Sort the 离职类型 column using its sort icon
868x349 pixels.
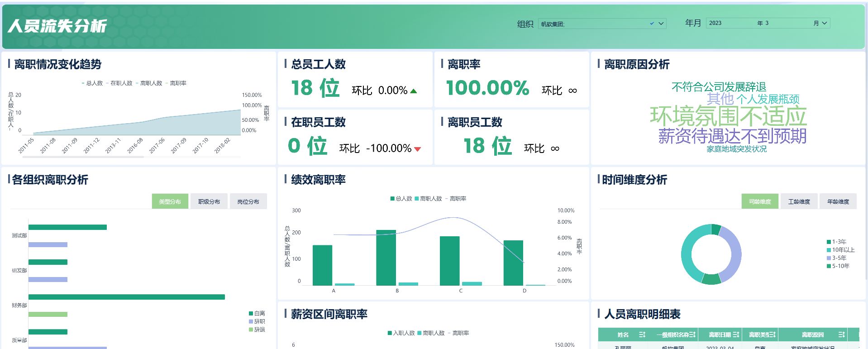(x=773, y=335)
